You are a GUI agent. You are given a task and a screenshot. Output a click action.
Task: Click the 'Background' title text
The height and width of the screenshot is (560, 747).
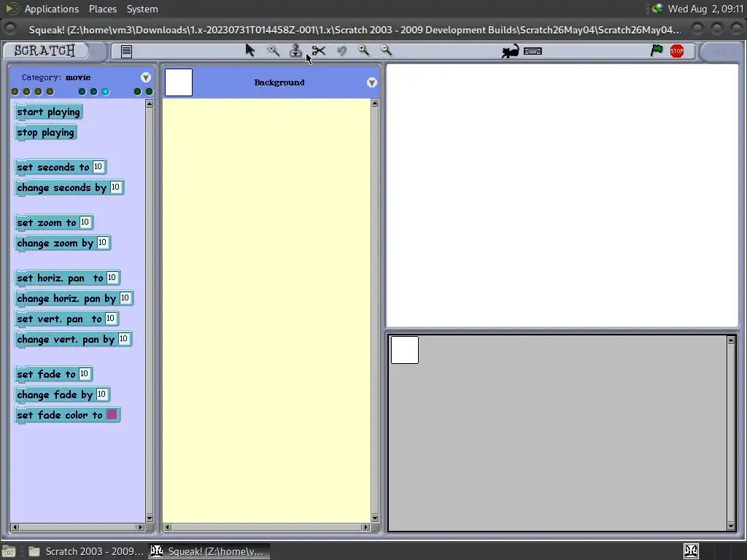279,82
